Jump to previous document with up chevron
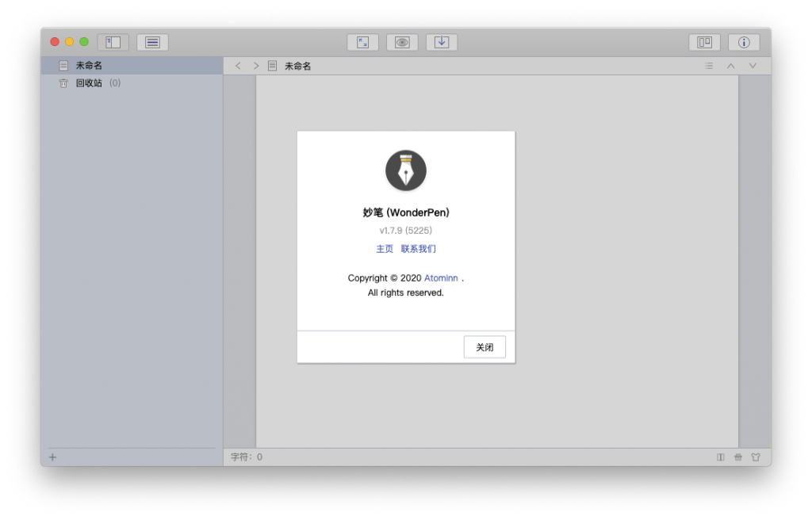The height and width of the screenshot is (520, 812). pos(730,66)
